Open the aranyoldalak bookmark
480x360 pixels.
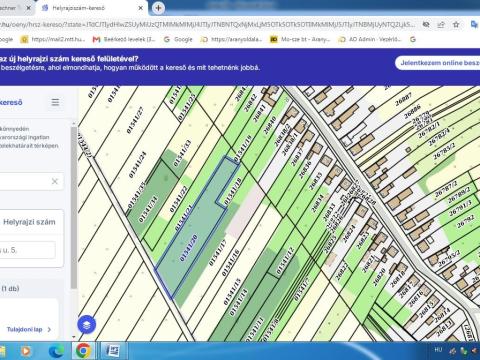coord(231,39)
